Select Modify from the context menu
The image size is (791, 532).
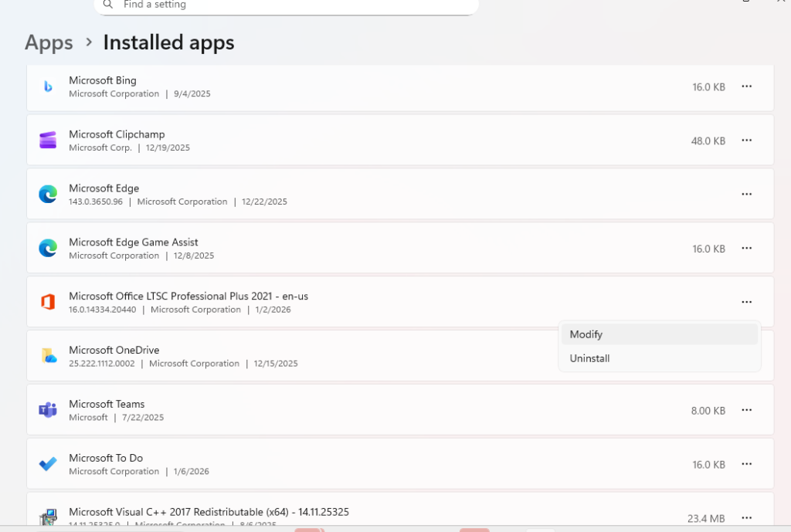coord(586,334)
